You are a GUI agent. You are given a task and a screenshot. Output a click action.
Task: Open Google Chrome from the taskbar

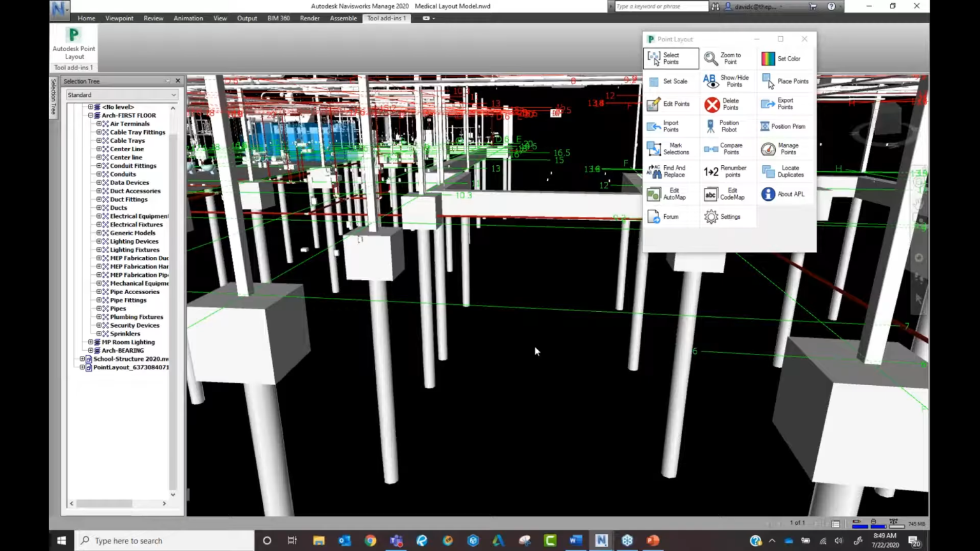pyautogui.click(x=370, y=541)
